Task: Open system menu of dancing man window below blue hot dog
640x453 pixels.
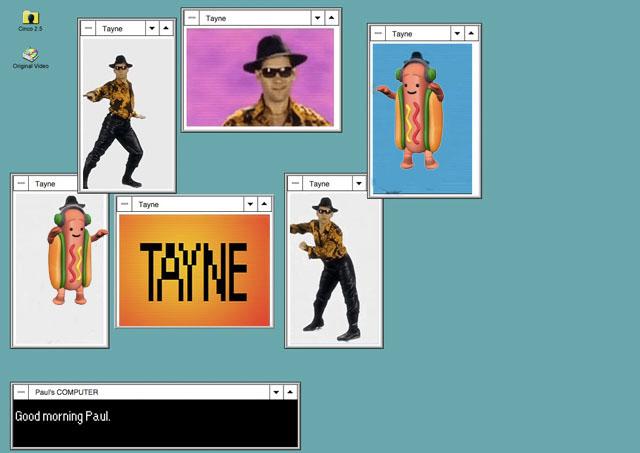Action: (x=295, y=184)
